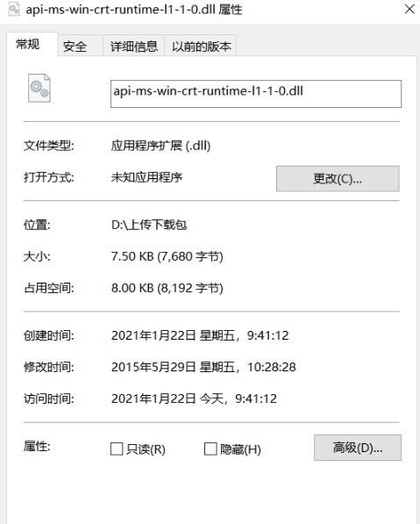Click the small file icon in title bar
Image resolution: width=420 pixels, height=524 pixels.
point(14,9)
